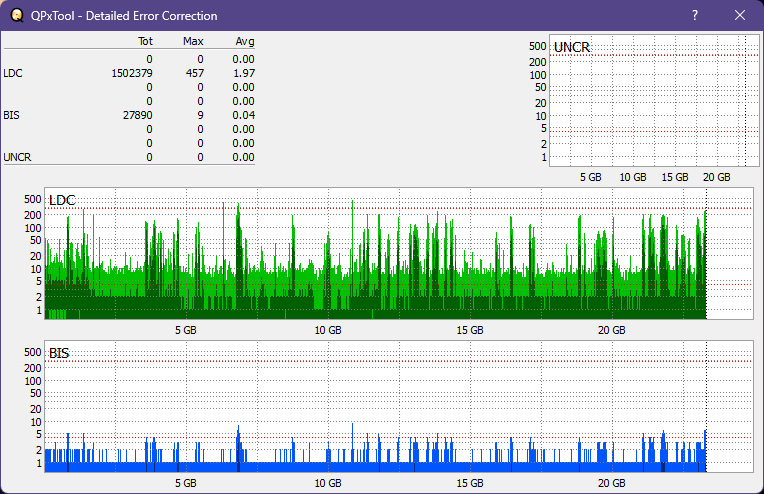Screen dimensions: 764x494
Task: Click the 20 GB label under LDC graph
Action: (611, 330)
